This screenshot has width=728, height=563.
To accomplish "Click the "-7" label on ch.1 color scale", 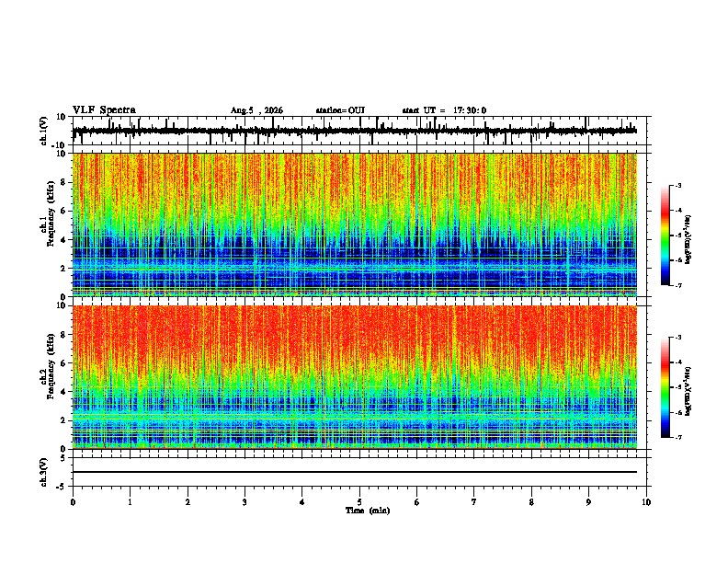I will [677, 285].
